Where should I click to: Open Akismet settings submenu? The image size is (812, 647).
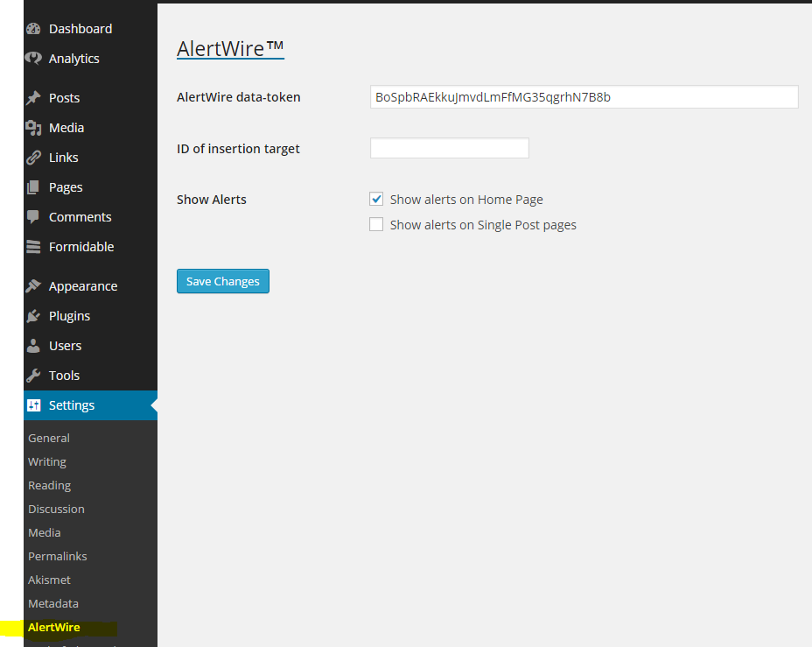[x=49, y=580]
